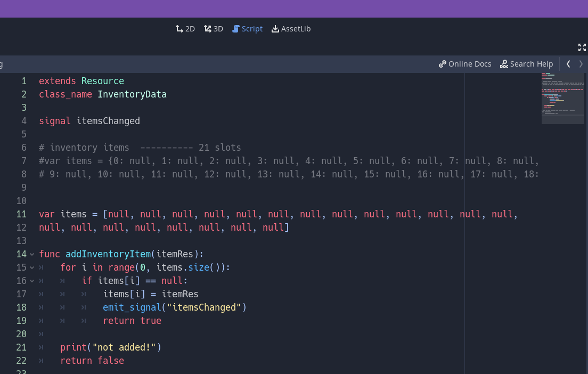Image resolution: width=588 pixels, height=374 pixels.
Task: Fold the if block on line 16
Action: [x=31, y=281]
